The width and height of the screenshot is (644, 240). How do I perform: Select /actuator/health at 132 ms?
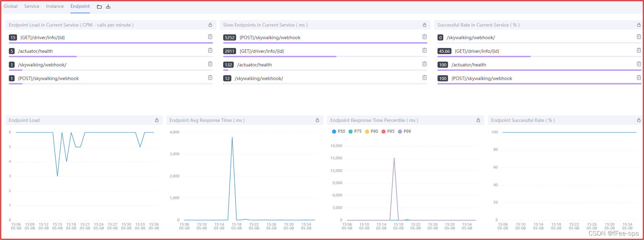click(254, 65)
